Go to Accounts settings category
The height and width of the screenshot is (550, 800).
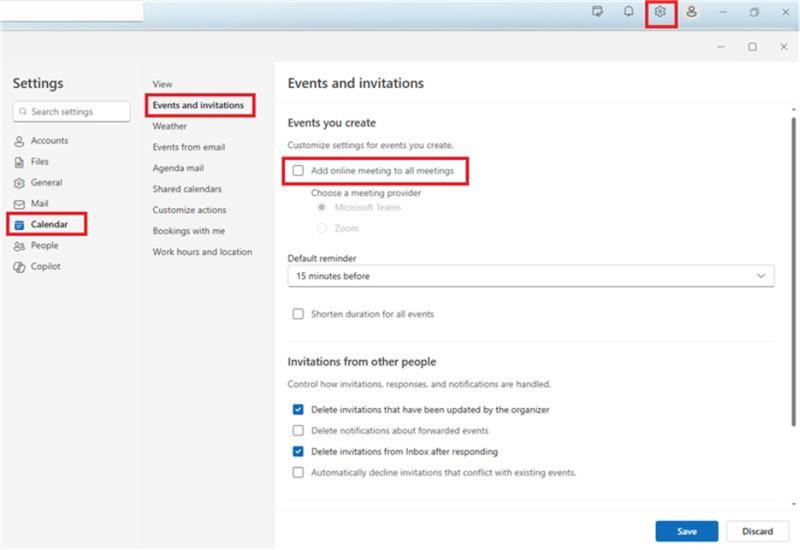point(49,140)
